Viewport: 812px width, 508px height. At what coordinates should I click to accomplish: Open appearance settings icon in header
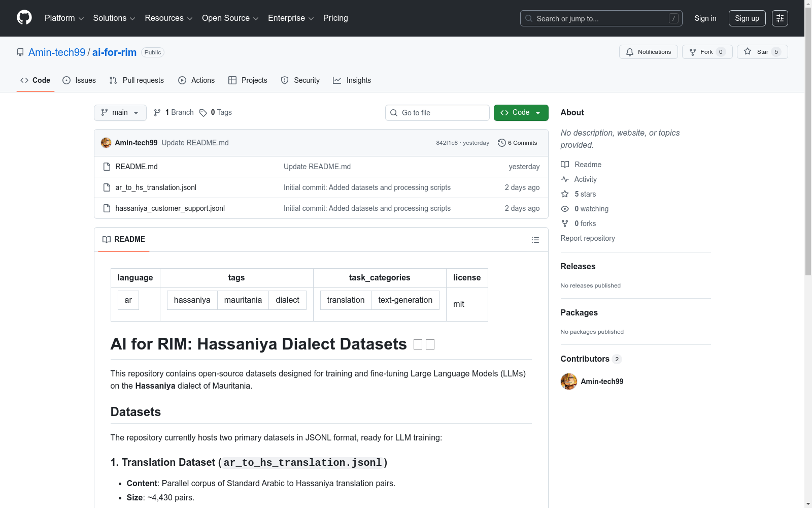pos(780,18)
